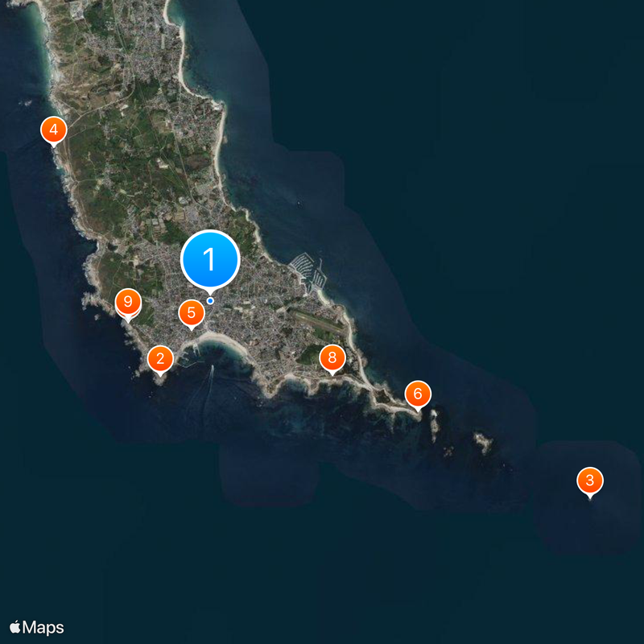Screen dimensions: 644x644
Task: Choose orange pin number 5
Action: (x=192, y=314)
